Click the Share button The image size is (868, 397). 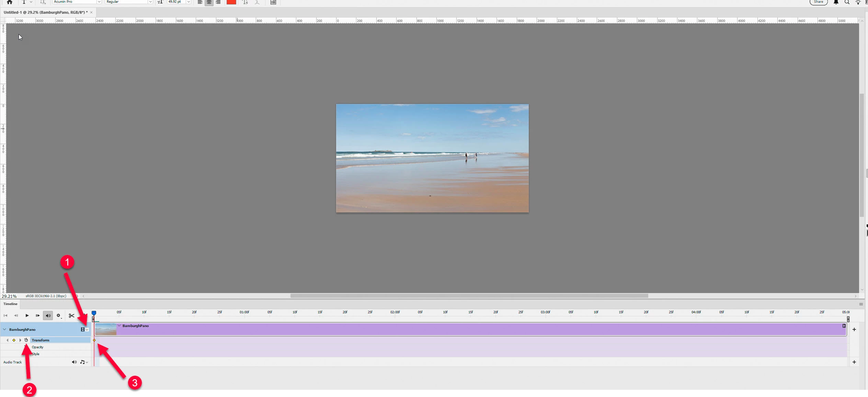(x=818, y=2)
